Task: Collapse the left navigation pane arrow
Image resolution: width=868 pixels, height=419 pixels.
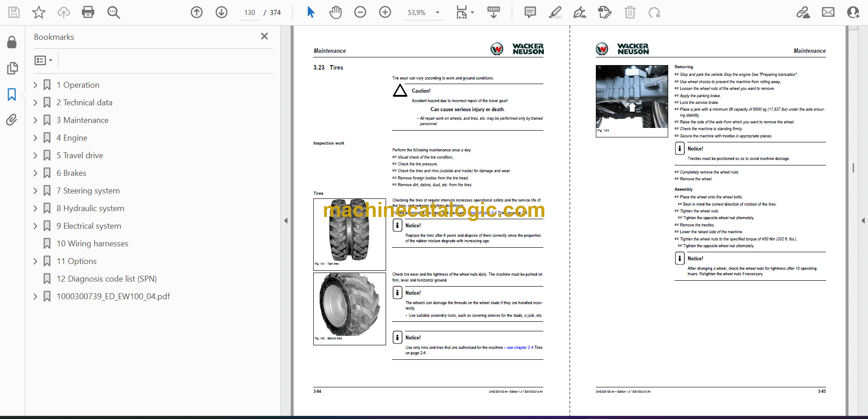Action: [x=286, y=221]
